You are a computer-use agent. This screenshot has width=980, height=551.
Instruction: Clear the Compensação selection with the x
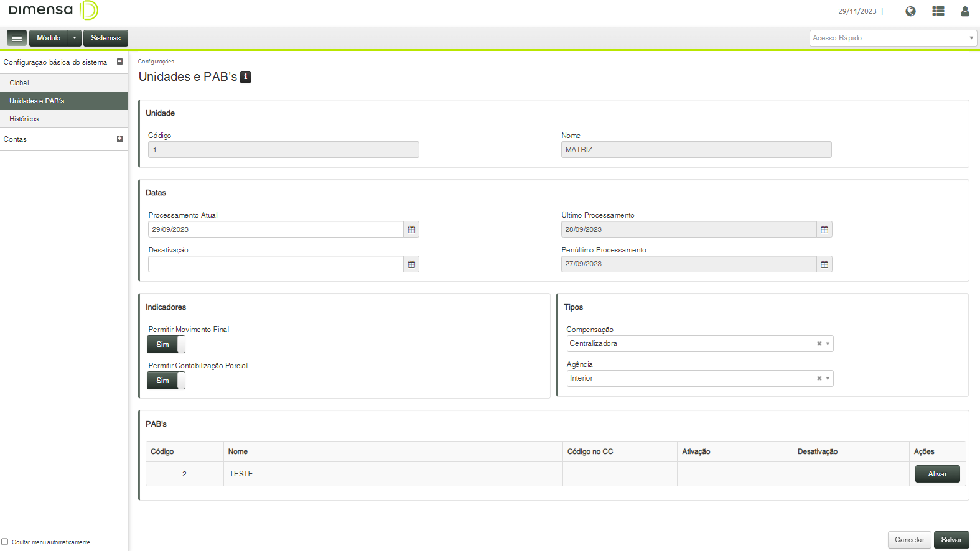(819, 344)
